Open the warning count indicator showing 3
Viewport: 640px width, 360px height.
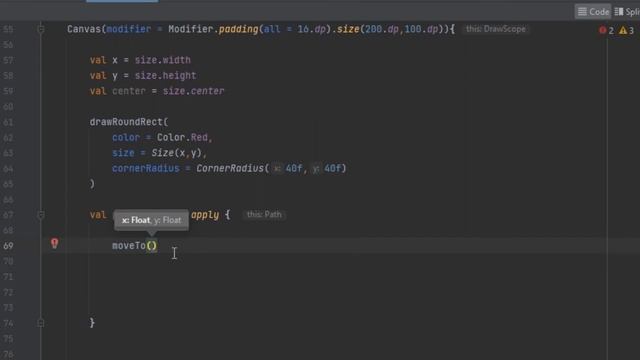tap(627, 30)
